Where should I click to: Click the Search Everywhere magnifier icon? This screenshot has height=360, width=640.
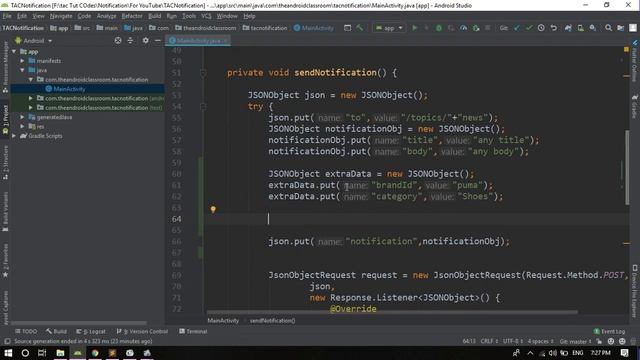(x=608, y=28)
